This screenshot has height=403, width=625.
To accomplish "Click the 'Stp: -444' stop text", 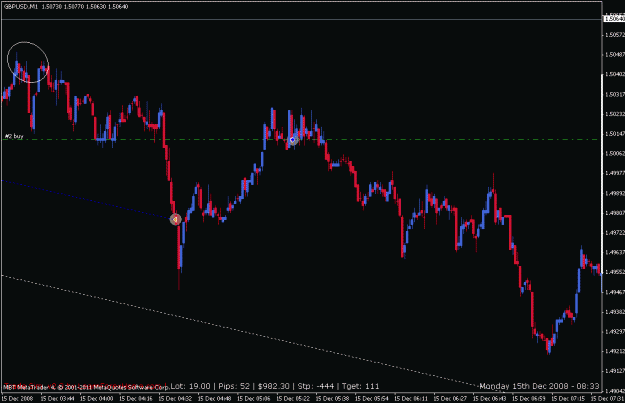I will (x=316, y=386).
